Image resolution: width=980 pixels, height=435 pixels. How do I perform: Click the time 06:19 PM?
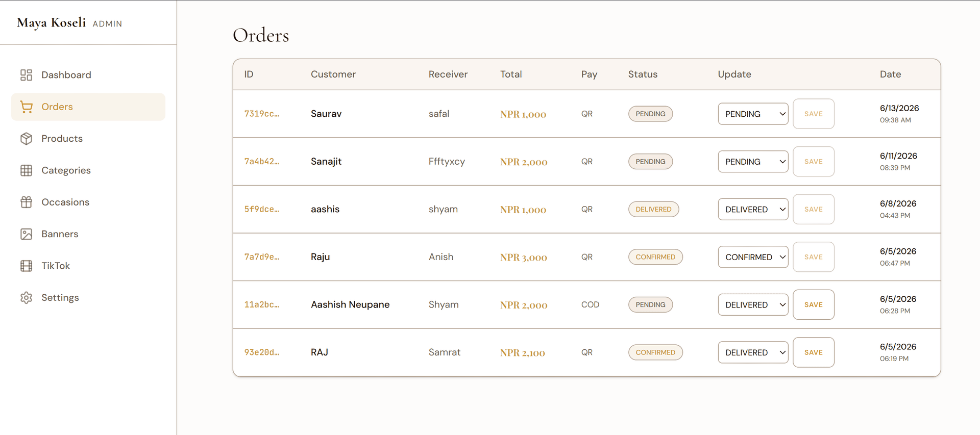click(894, 359)
